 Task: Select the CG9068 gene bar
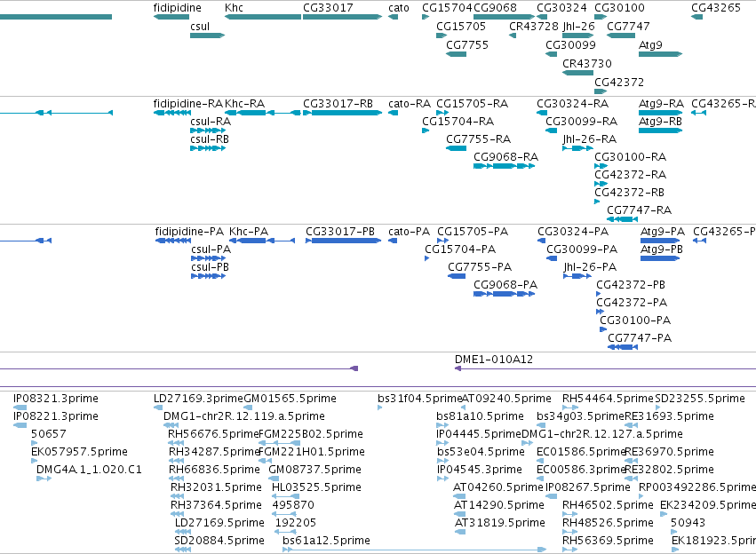pyautogui.click(x=505, y=17)
